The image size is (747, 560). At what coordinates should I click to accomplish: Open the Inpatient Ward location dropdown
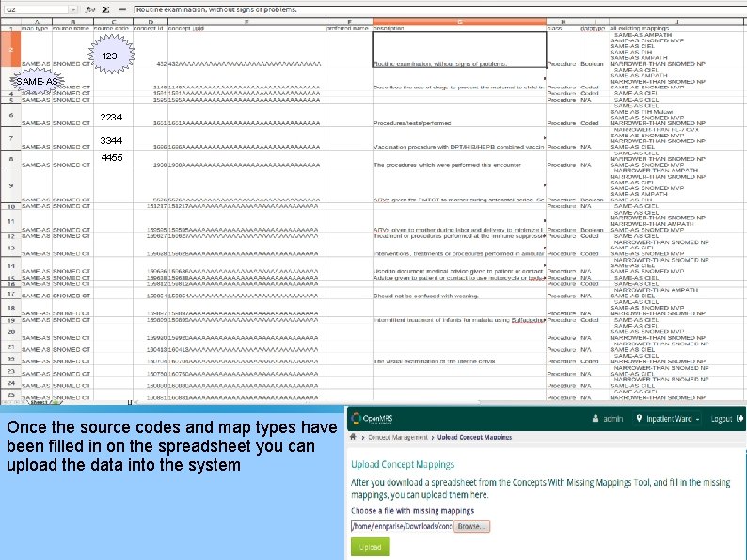pos(668,419)
